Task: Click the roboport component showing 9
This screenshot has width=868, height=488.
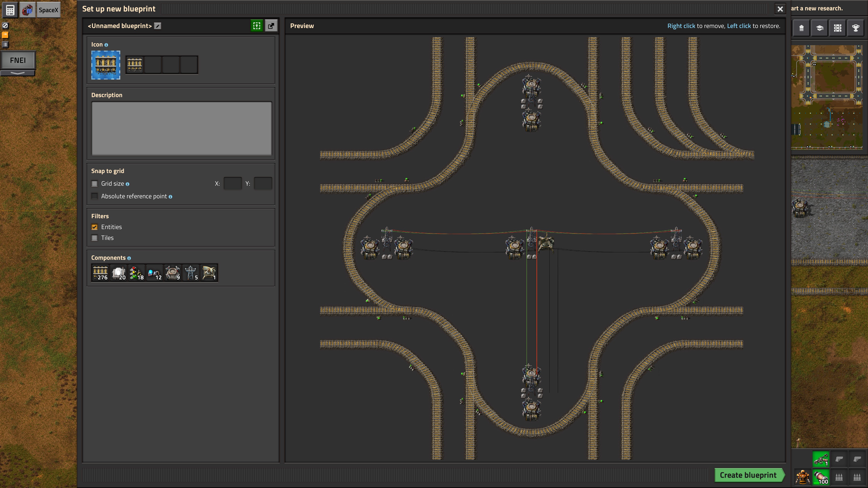Action: 173,273
